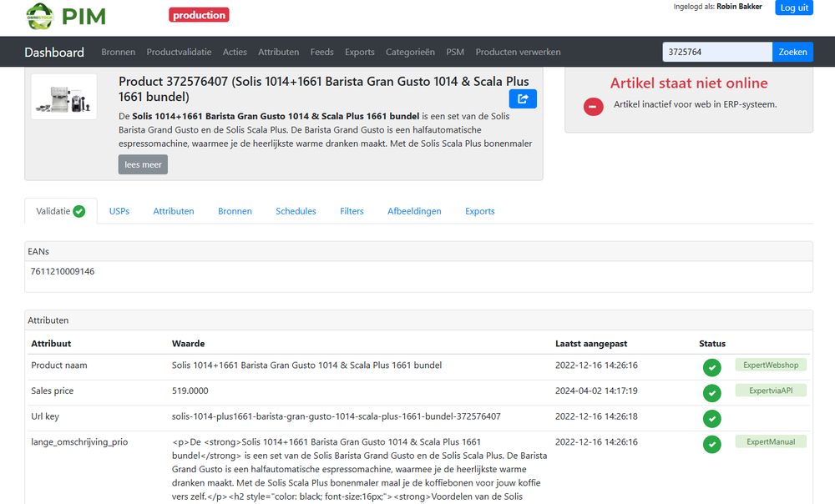Image resolution: width=835 pixels, height=504 pixels.
Task: Click green status check for Url key
Action: (x=712, y=418)
